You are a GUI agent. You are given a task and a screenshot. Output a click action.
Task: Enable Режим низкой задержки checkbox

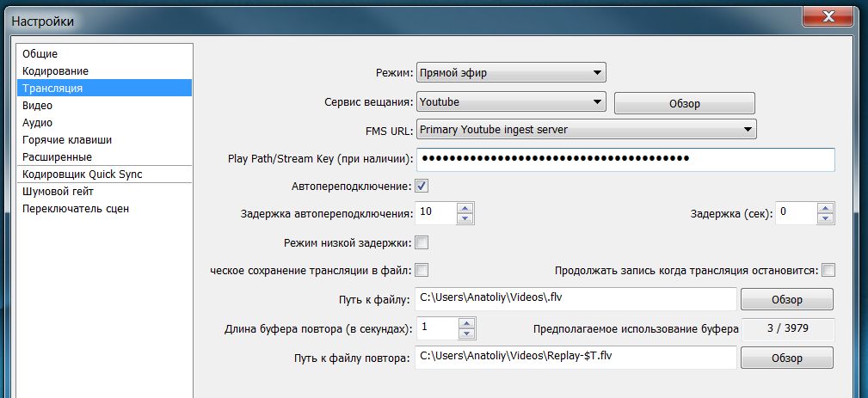click(422, 242)
